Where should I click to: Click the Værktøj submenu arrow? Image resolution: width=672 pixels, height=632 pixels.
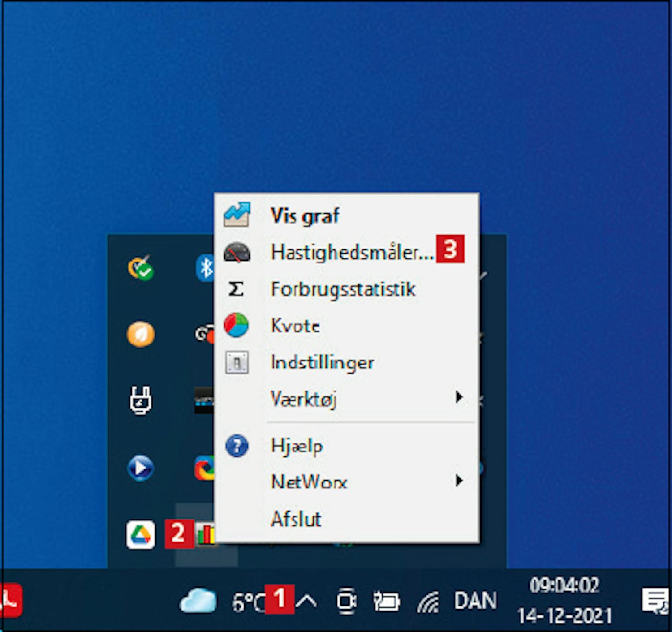(459, 397)
